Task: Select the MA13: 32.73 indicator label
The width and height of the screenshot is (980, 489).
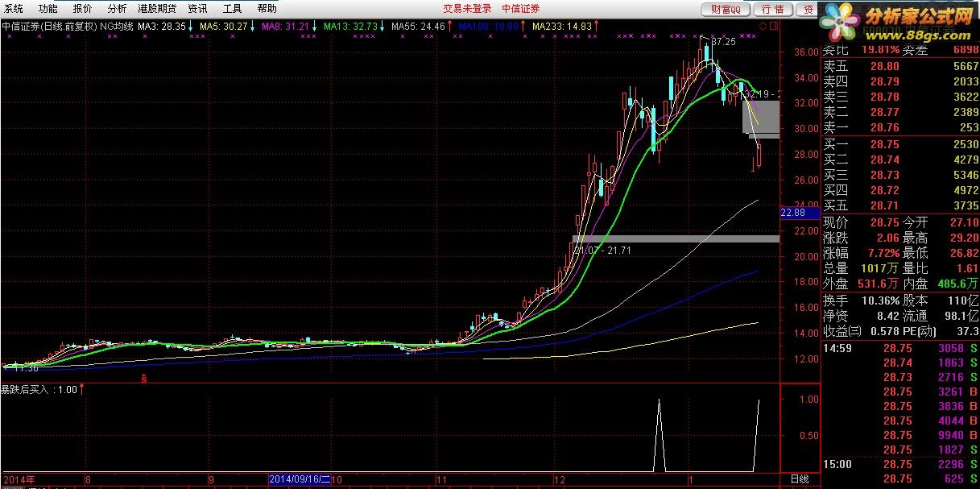Action: (351, 26)
